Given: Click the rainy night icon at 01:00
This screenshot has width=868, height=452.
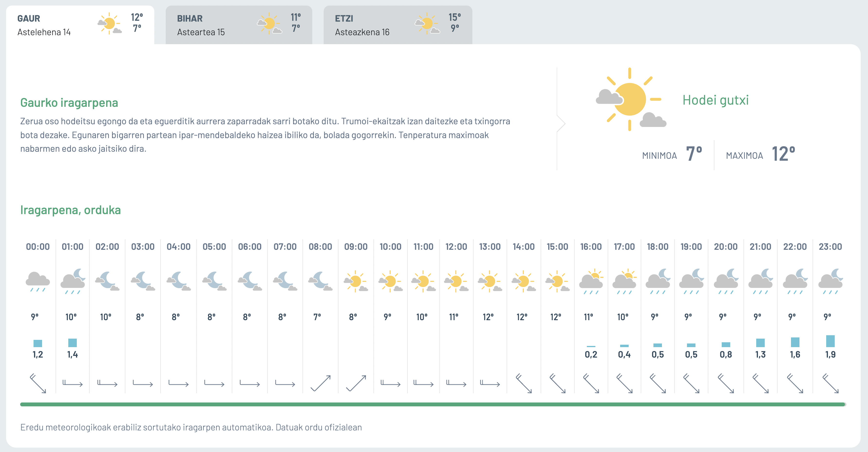Looking at the screenshot, I should tap(73, 281).
